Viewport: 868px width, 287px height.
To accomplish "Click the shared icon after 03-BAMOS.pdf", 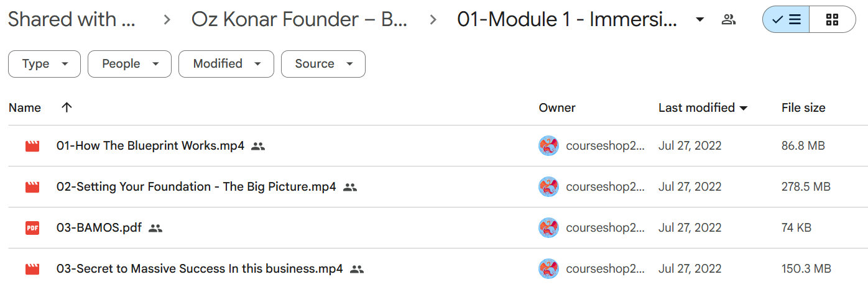I will [x=155, y=228].
